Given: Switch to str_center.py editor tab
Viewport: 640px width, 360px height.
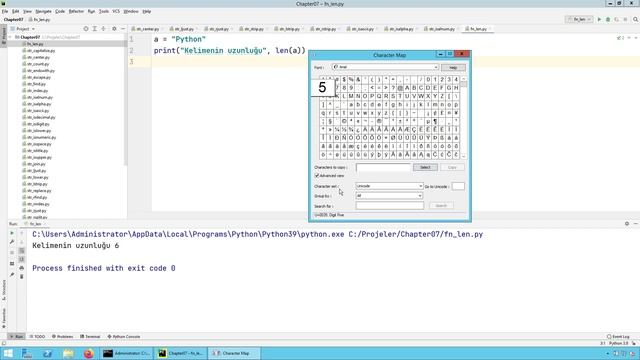Looking at the screenshot, I should (147, 29).
